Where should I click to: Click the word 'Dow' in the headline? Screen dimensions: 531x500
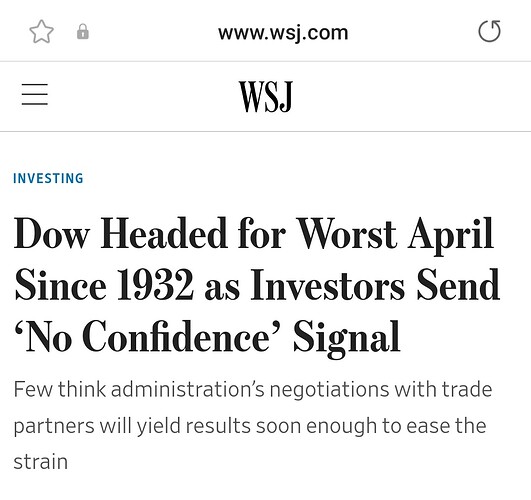point(52,234)
